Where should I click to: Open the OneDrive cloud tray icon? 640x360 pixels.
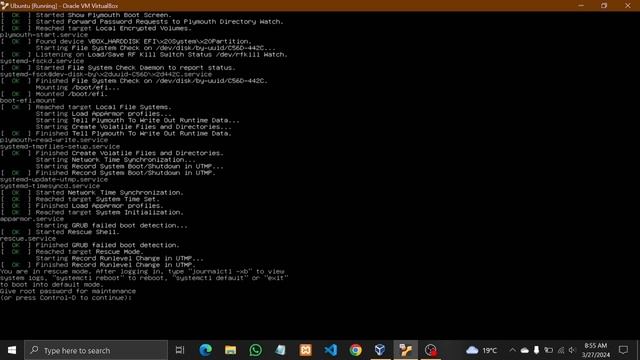click(x=524, y=350)
